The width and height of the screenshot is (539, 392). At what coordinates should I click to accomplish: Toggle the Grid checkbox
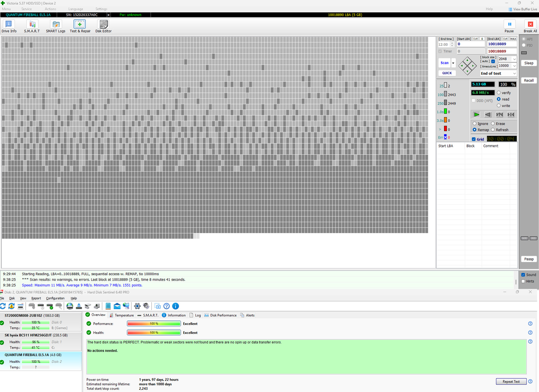474,139
